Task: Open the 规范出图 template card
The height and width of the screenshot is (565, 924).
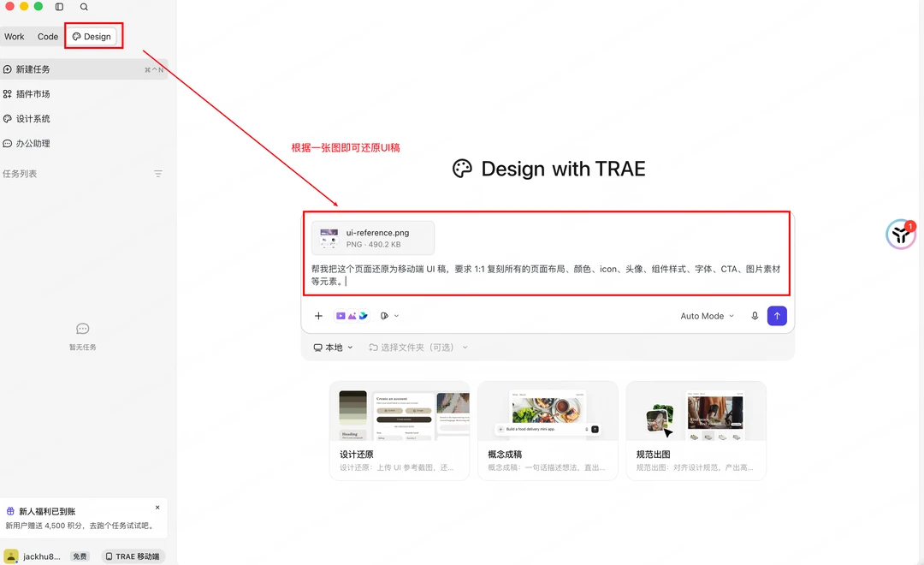Action: tap(696, 431)
